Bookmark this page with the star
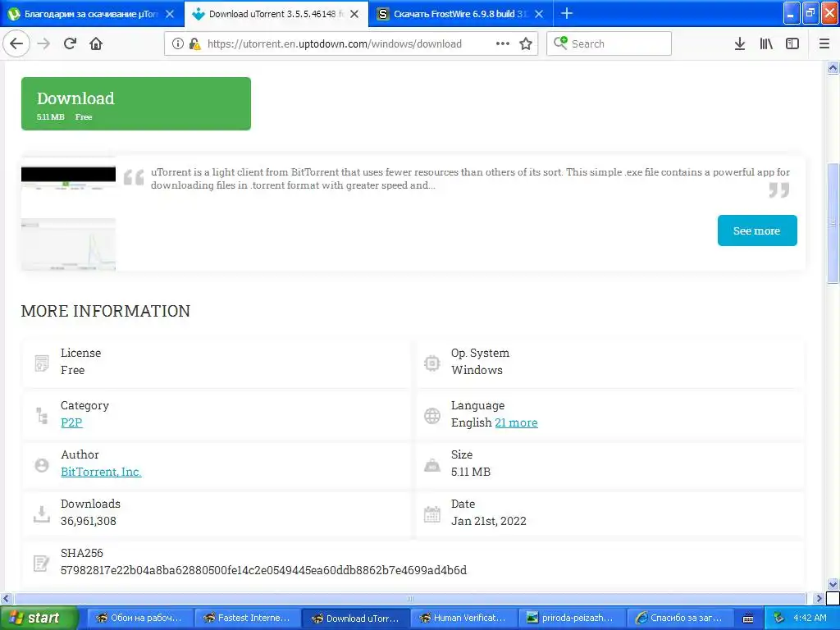 click(x=526, y=43)
